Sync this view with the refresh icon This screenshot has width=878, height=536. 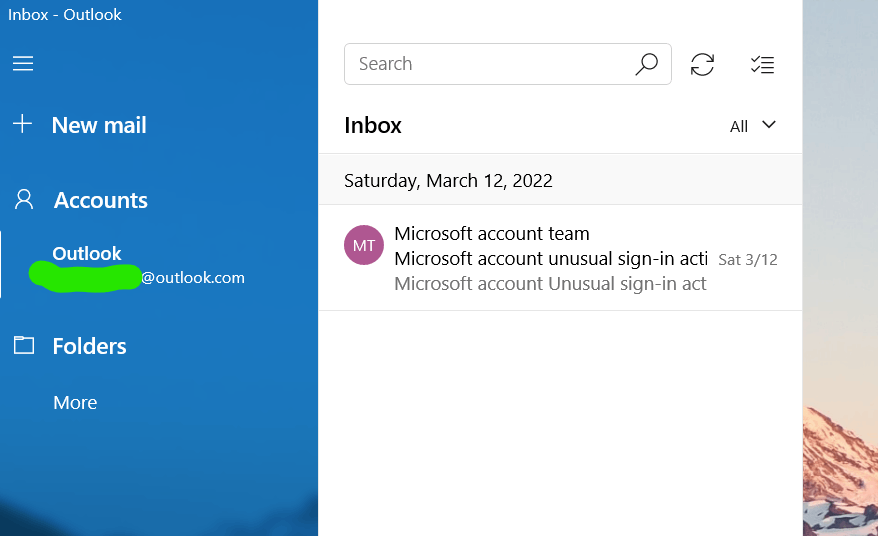(x=703, y=64)
